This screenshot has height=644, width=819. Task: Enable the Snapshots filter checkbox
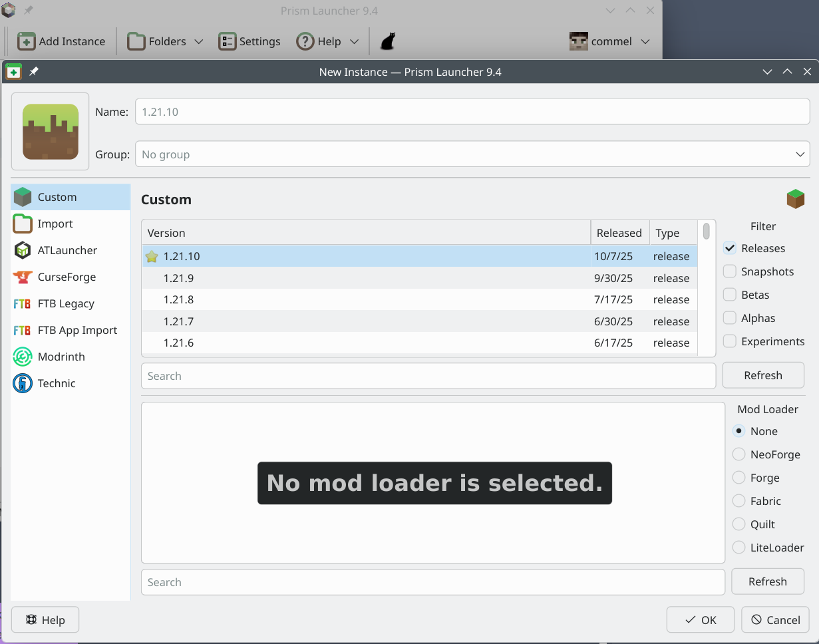tap(730, 271)
